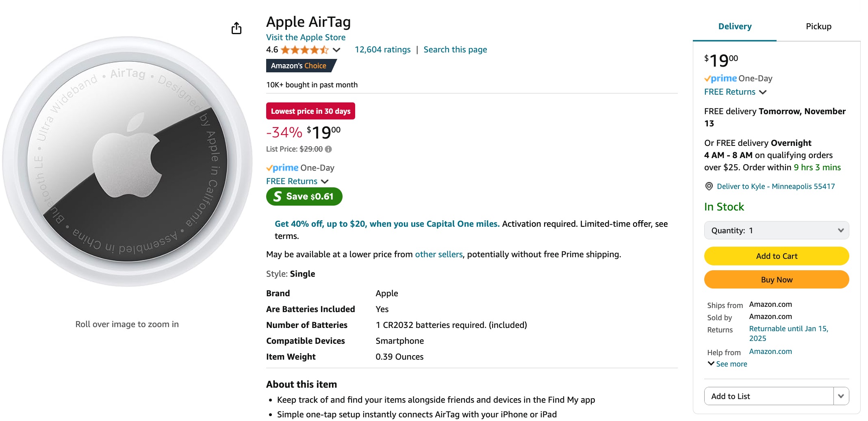Image resolution: width=868 pixels, height=421 pixels.
Task: Click the Amazon's Choice badge
Action: 299,65
